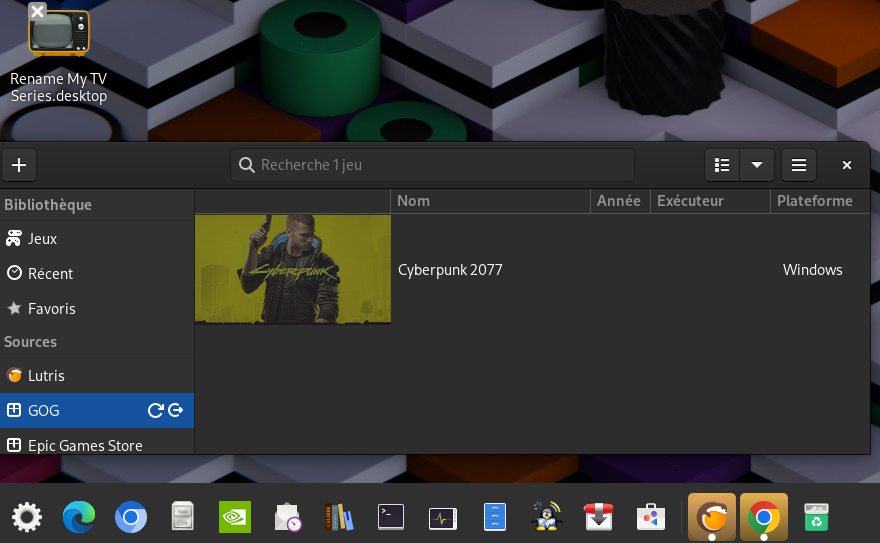Select the Epic Games Store source
The height and width of the screenshot is (543, 880).
[x=97, y=443]
